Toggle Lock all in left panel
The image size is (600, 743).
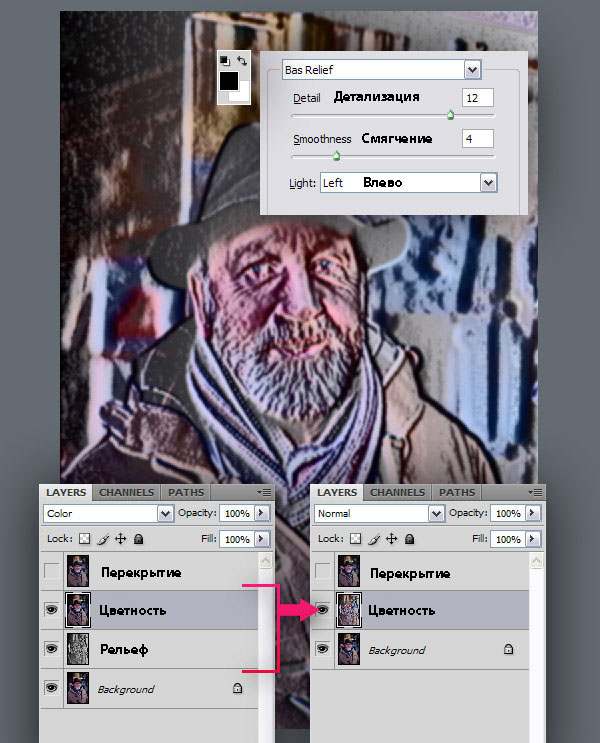[138, 539]
